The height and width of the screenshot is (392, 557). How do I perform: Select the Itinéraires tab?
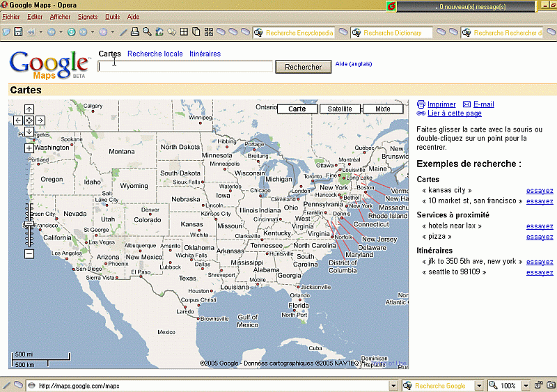coord(205,54)
